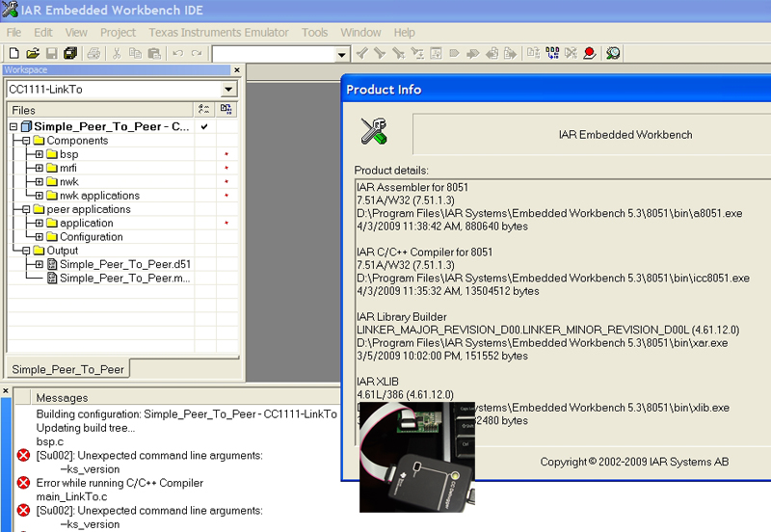Click the Make build icon

coord(552,53)
